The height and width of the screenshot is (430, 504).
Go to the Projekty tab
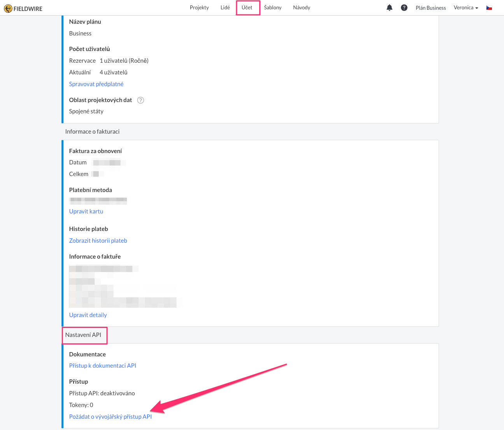199,8
